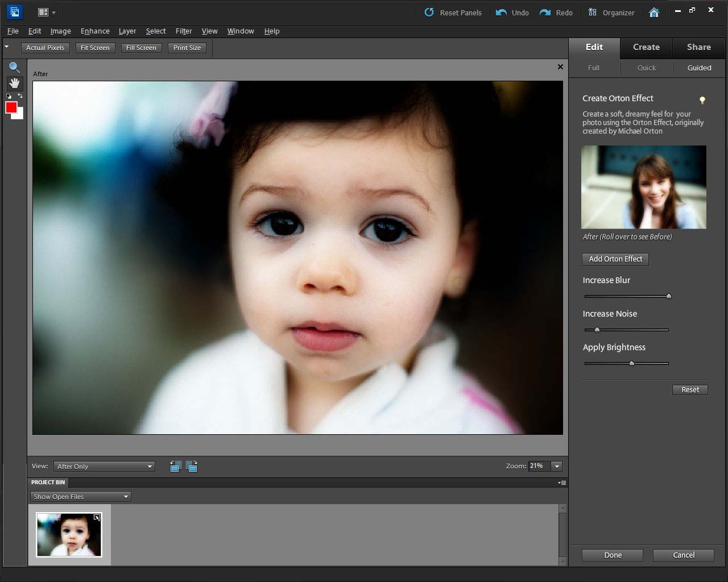Image resolution: width=728 pixels, height=582 pixels.
Task: Open the Enhance menu
Action: (95, 31)
